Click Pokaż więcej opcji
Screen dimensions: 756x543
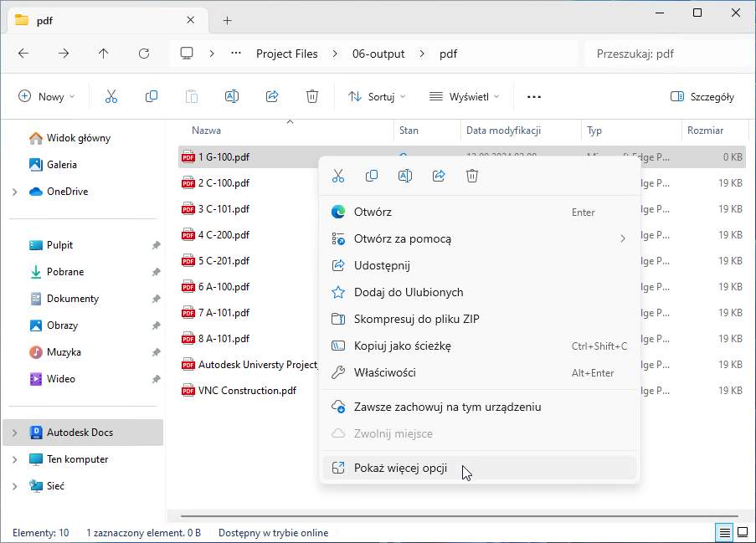[x=479, y=468]
